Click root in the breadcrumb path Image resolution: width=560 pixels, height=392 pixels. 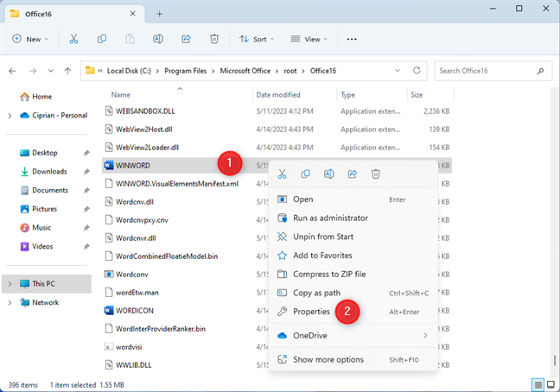tap(290, 71)
